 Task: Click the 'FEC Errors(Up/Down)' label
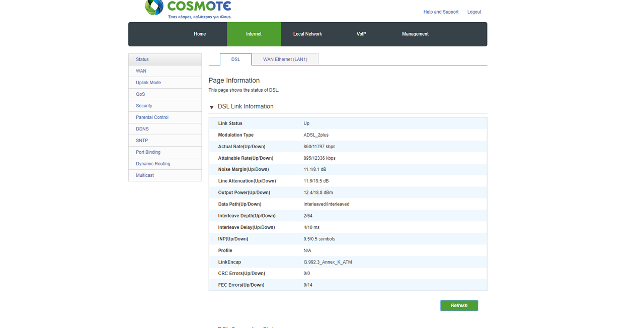point(241,285)
